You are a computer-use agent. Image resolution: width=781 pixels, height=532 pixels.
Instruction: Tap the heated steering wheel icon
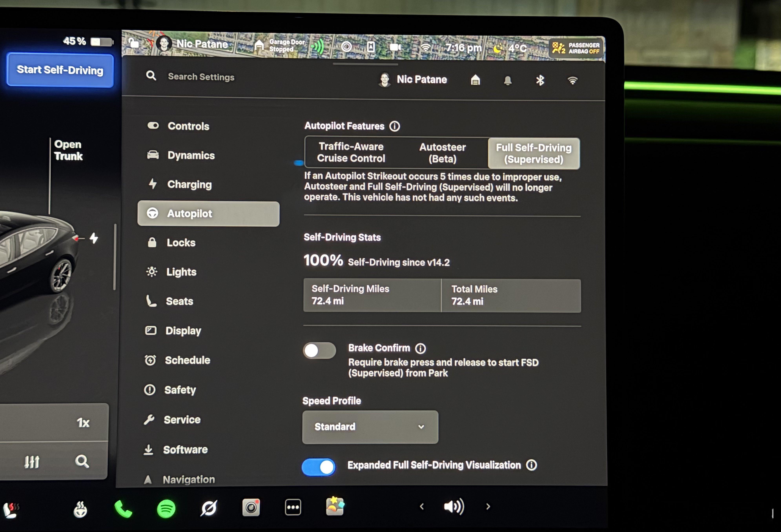point(80,509)
